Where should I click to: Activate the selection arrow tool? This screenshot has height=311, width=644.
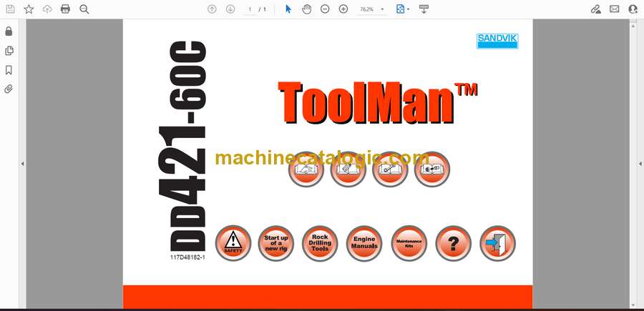click(x=288, y=9)
